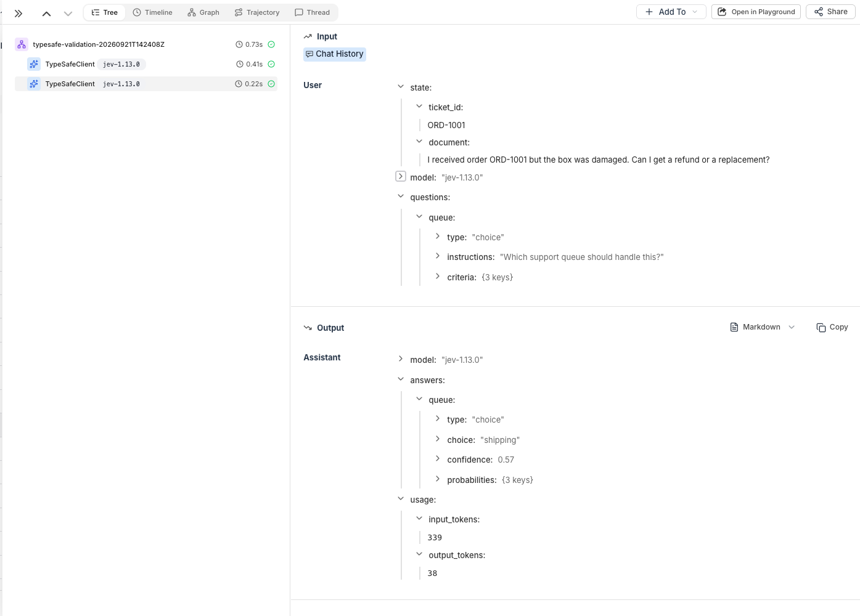Screen dimensions: 860x616
Task: Collapse the input_tokens: node
Action: coord(419,519)
